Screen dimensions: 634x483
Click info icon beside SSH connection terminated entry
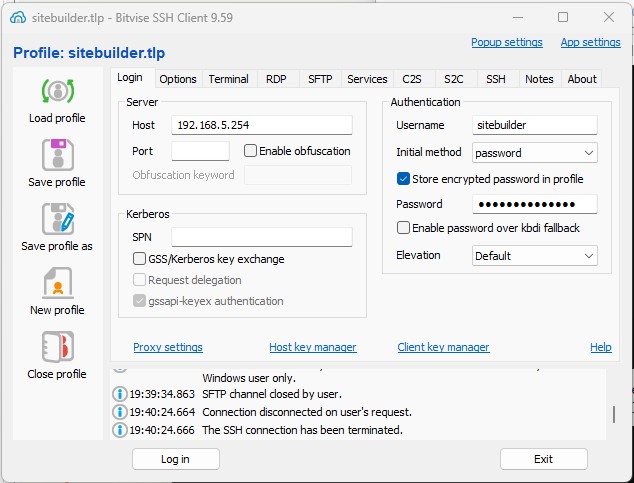click(x=120, y=430)
